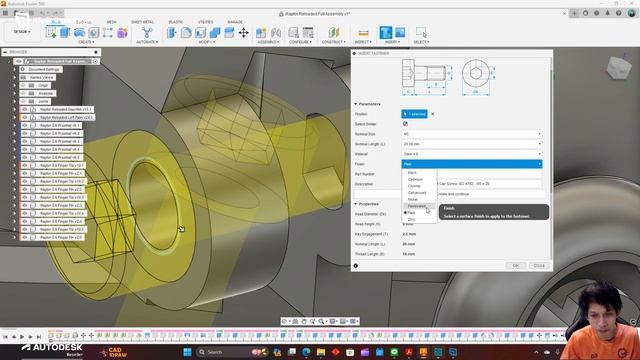Click the Insert image/decal icon
Viewport: 640px width, 360px height.
(400, 33)
